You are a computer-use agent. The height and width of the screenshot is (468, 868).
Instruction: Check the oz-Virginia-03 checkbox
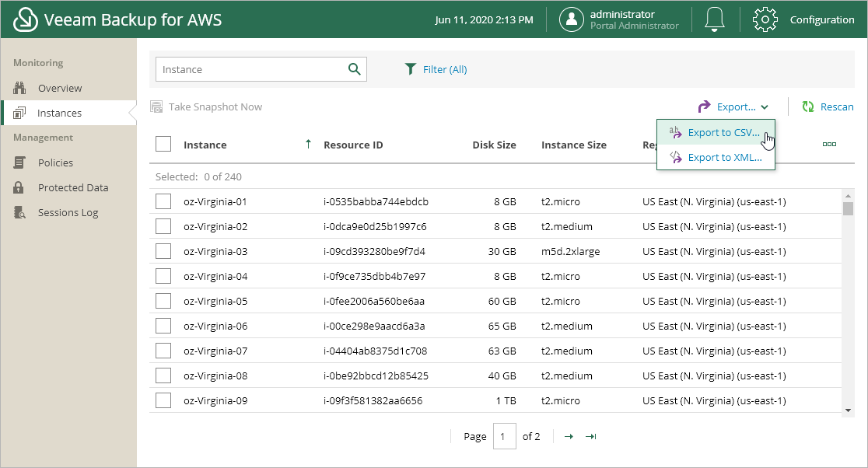tap(163, 251)
